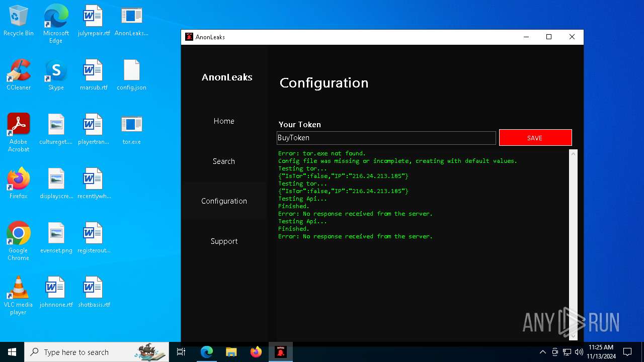Open VLC media player icon
This screenshot has width=644, height=362.
click(19, 295)
